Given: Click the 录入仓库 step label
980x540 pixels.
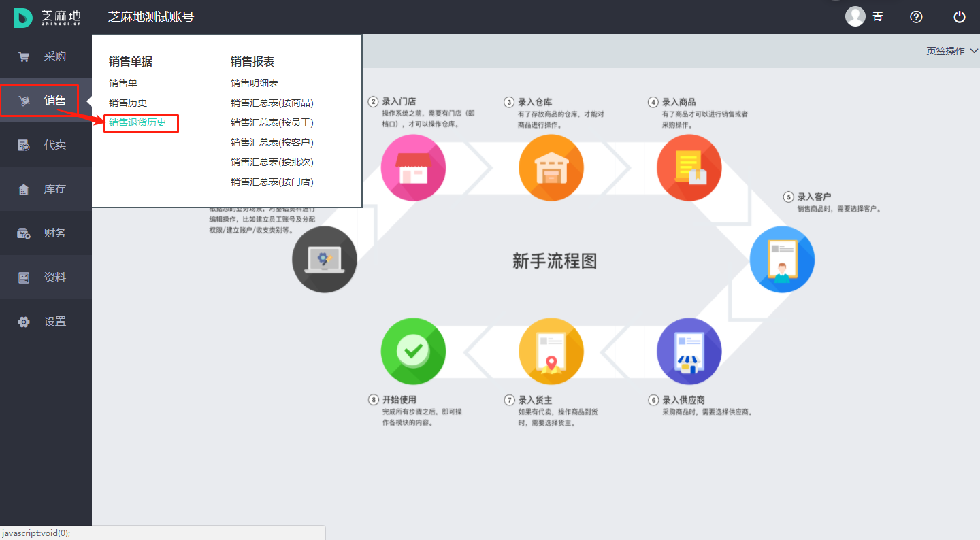Looking at the screenshot, I should 535,102.
